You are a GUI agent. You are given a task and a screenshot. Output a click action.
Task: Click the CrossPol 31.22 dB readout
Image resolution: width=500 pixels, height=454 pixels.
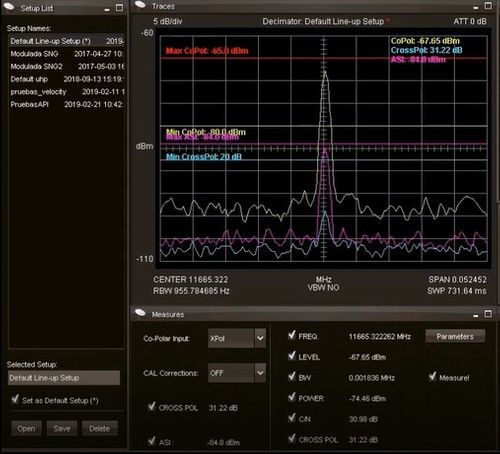pyautogui.click(x=426, y=50)
